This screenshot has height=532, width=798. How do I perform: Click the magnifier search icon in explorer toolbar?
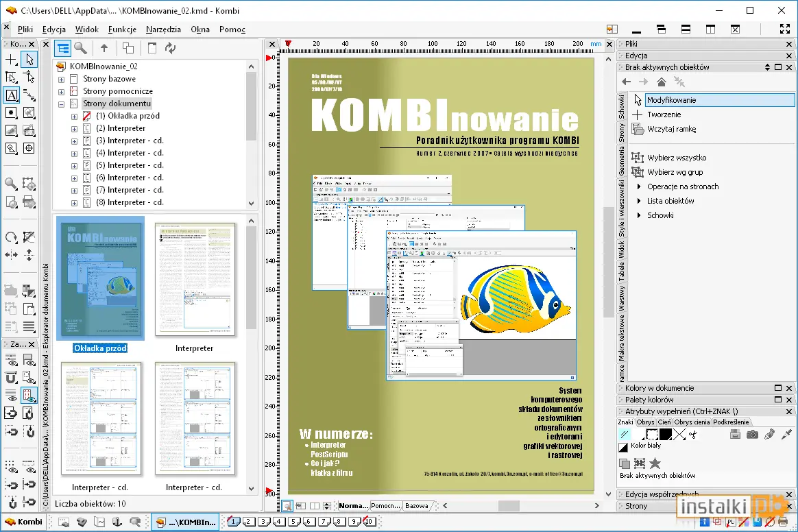80,48
